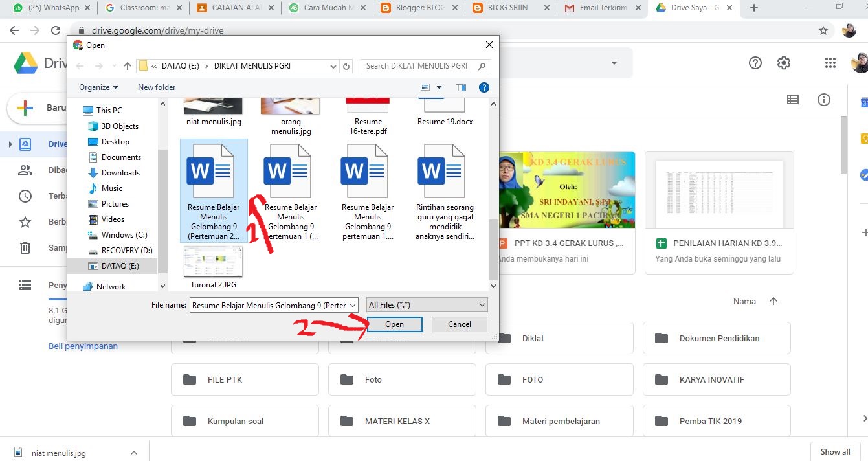
Task: Open the Google apps grid icon
Action: (x=830, y=63)
